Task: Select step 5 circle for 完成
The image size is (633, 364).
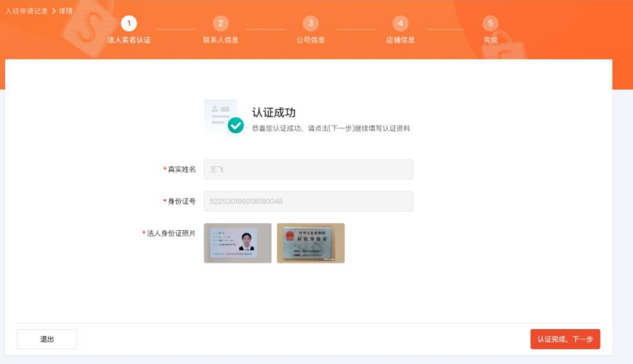Action: (490, 24)
